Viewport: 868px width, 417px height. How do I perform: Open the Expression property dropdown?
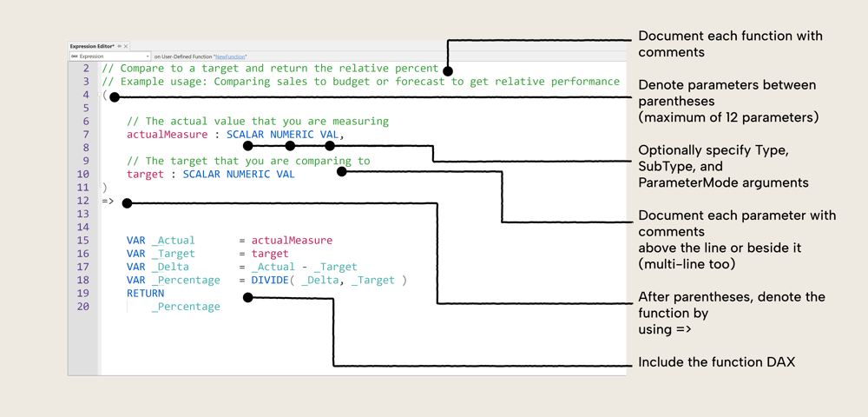[x=148, y=56]
